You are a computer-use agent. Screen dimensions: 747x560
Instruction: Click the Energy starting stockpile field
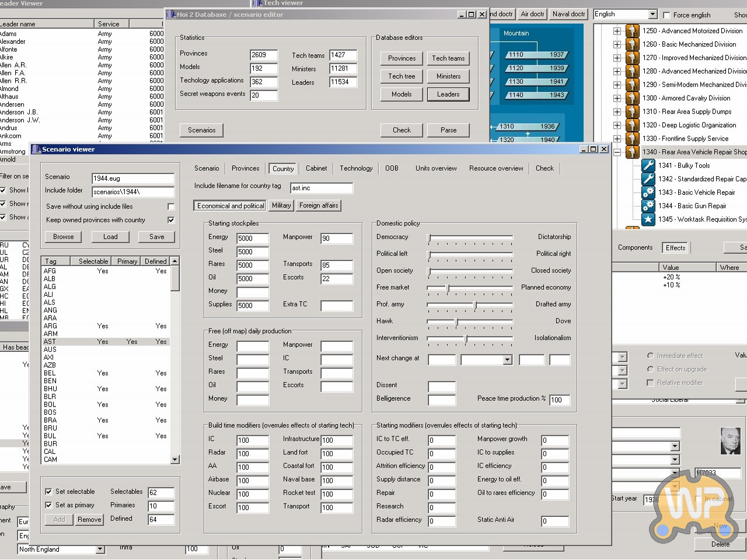(252, 239)
